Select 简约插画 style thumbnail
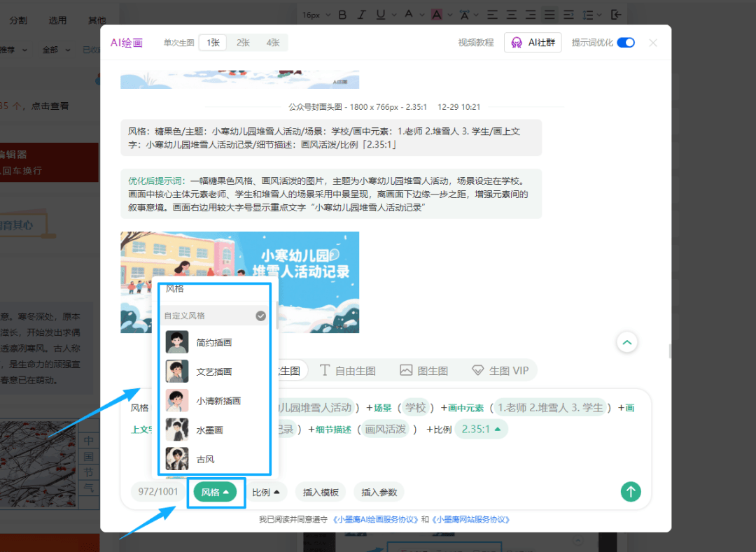756x552 pixels. tap(177, 343)
